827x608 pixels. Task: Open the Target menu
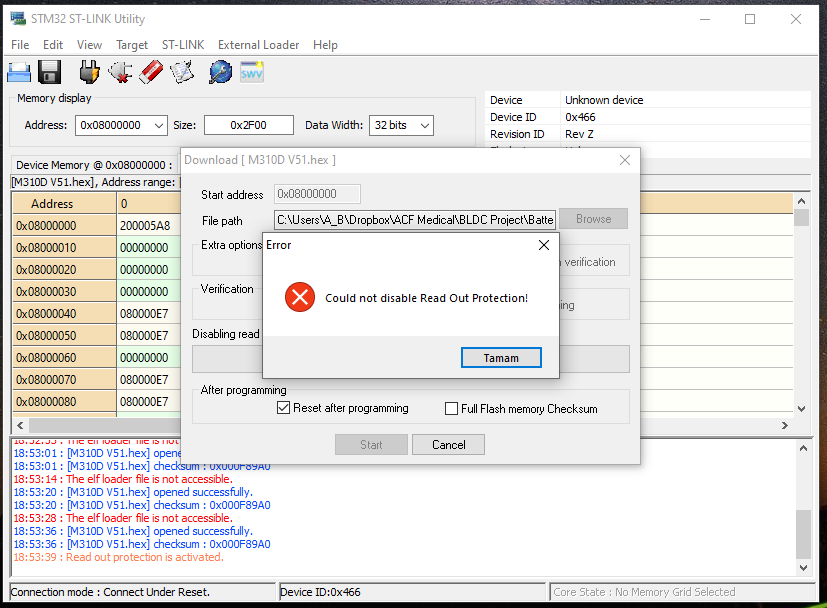pos(132,45)
